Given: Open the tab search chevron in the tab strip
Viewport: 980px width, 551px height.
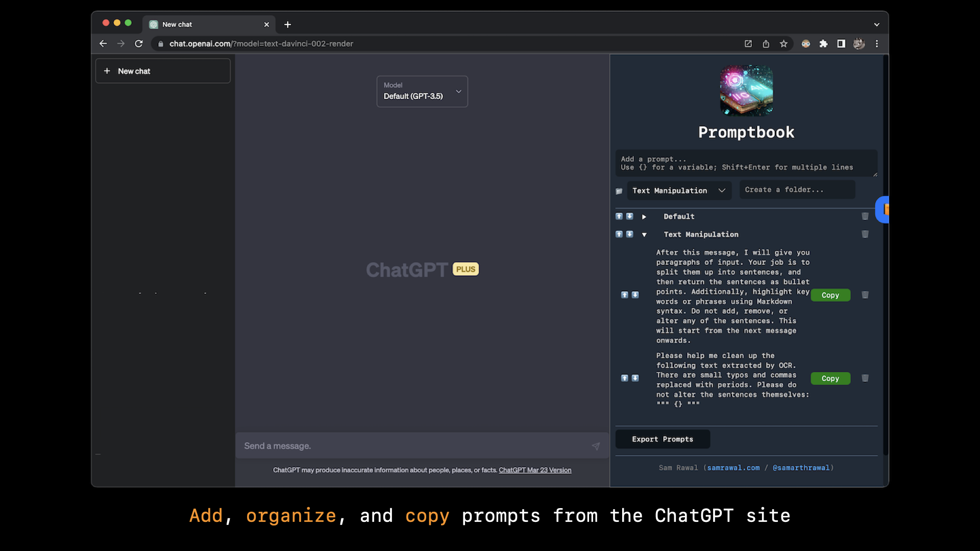Looking at the screenshot, I should point(876,24).
